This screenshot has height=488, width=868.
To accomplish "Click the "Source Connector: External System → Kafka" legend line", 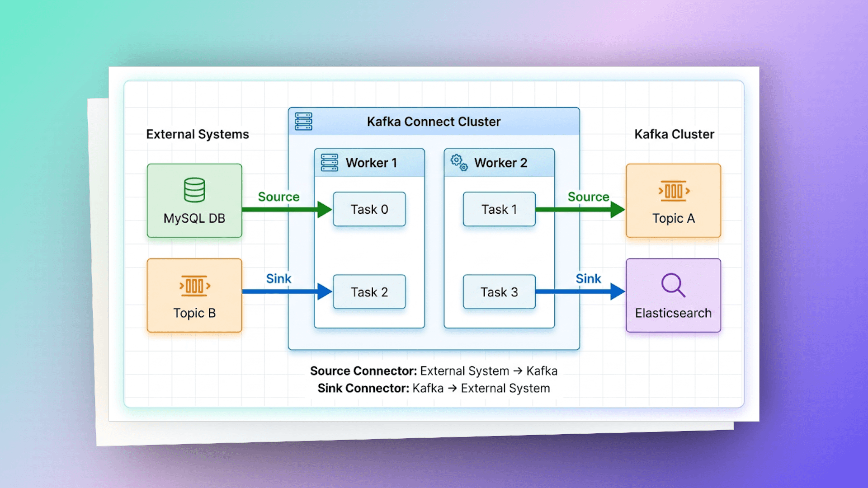I will point(434,371).
